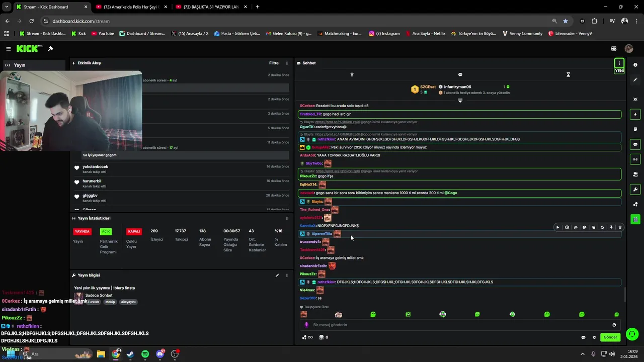Click the browser address bar with dashboard.kick.com/stream
This screenshot has height=362, width=644.
point(297,21)
